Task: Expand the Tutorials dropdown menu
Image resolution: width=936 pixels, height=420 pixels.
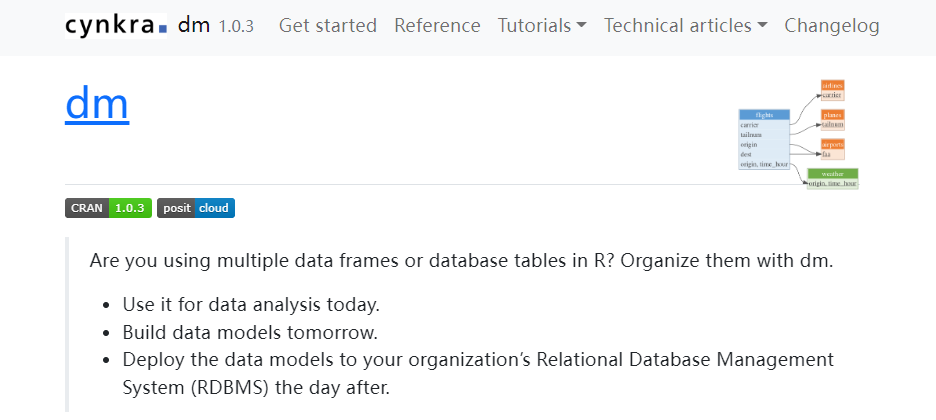Action: [x=542, y=26]
